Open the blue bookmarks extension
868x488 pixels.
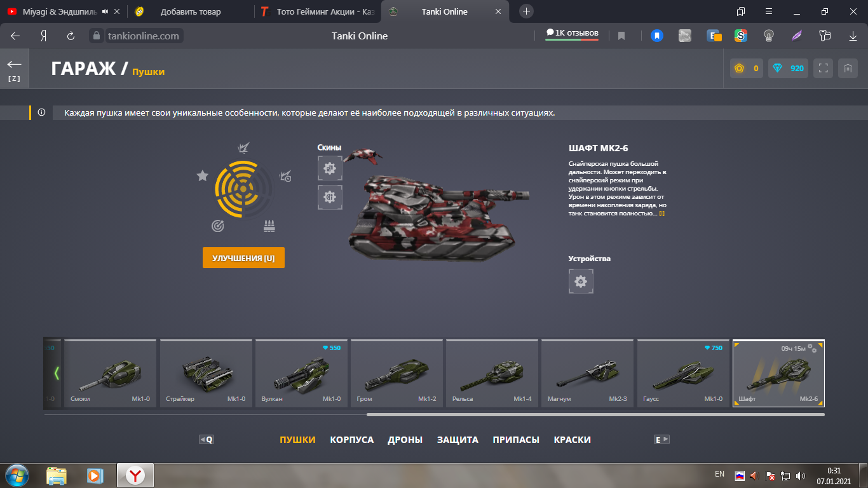click(657, 36)
